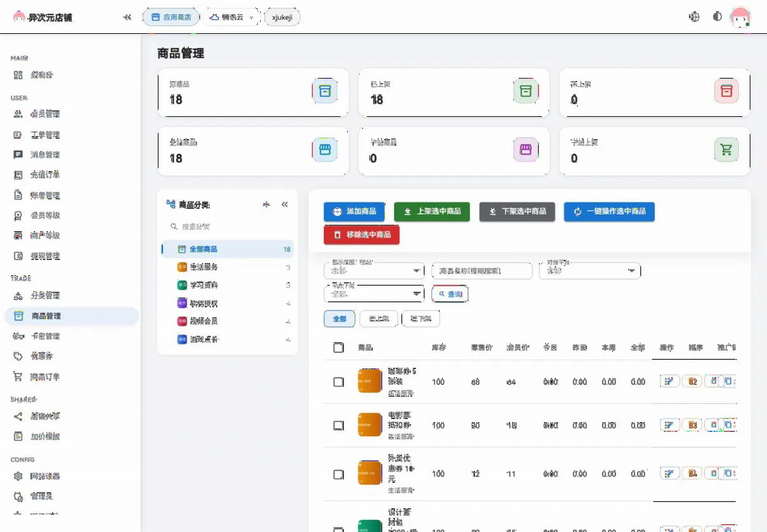Click the 充值订单 receipt icon in the sidebar
The height and width of the screenshot is (532, 767).
[18, 175]
